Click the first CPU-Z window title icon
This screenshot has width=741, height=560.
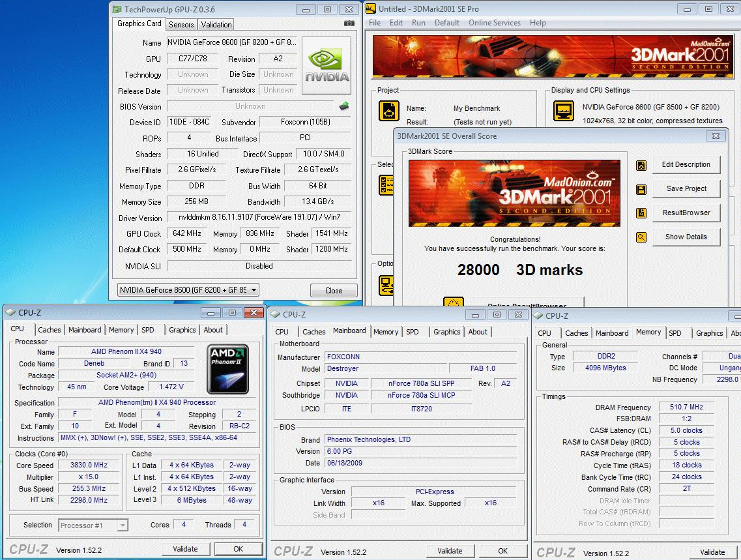click(x=10, y=312)
